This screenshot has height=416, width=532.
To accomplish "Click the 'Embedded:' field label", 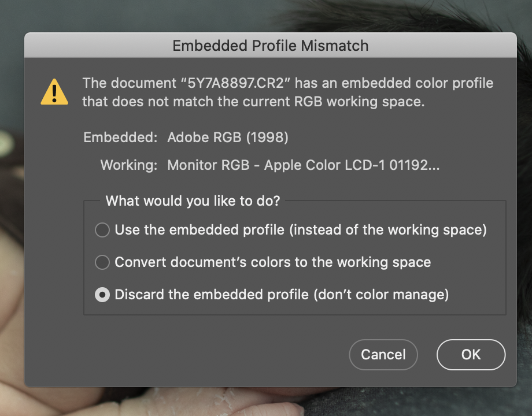I will (120, 138).
